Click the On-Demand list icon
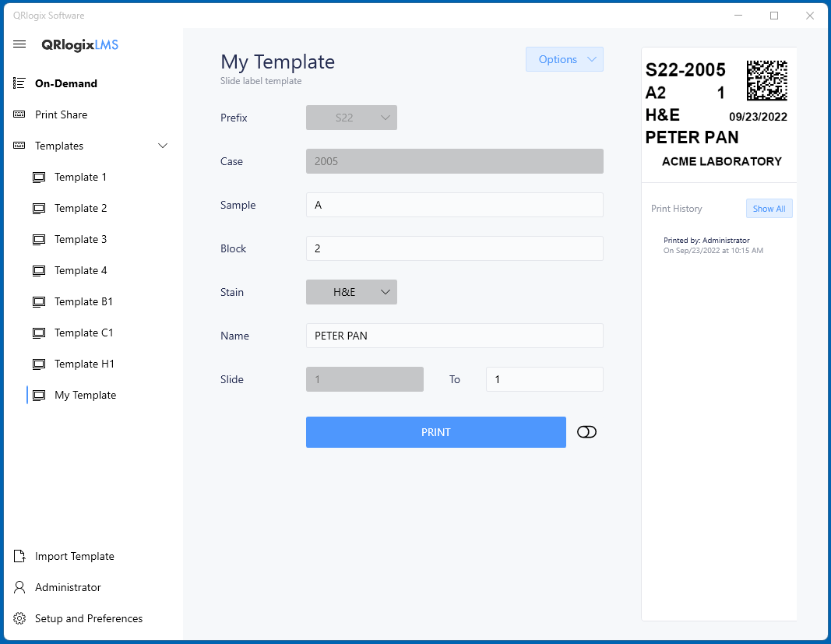The height and width of the screenshot is (644, 831). point(19,83)
